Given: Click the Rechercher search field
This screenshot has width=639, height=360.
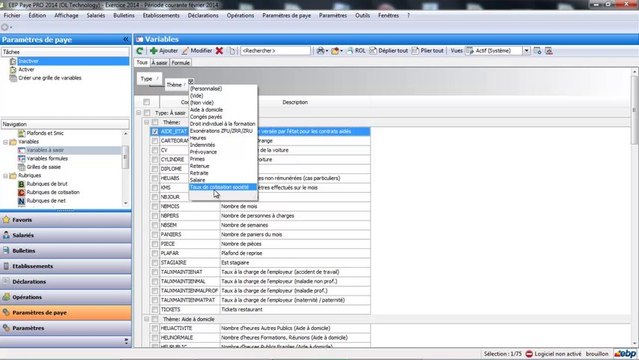Looking at the screenshot, I should (275, 51).
